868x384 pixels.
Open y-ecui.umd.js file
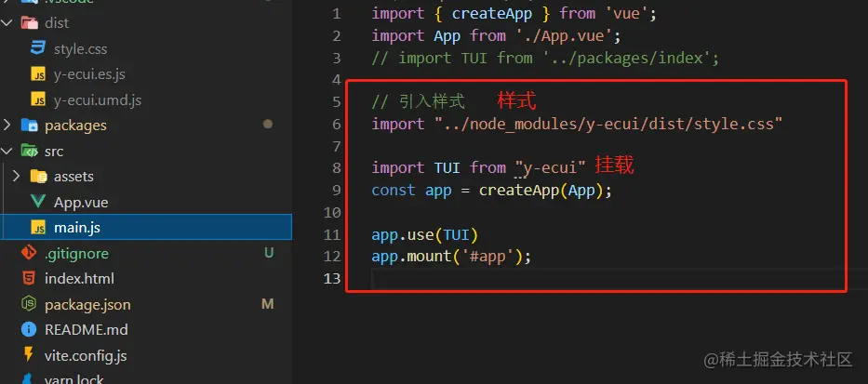coord(98,100)
